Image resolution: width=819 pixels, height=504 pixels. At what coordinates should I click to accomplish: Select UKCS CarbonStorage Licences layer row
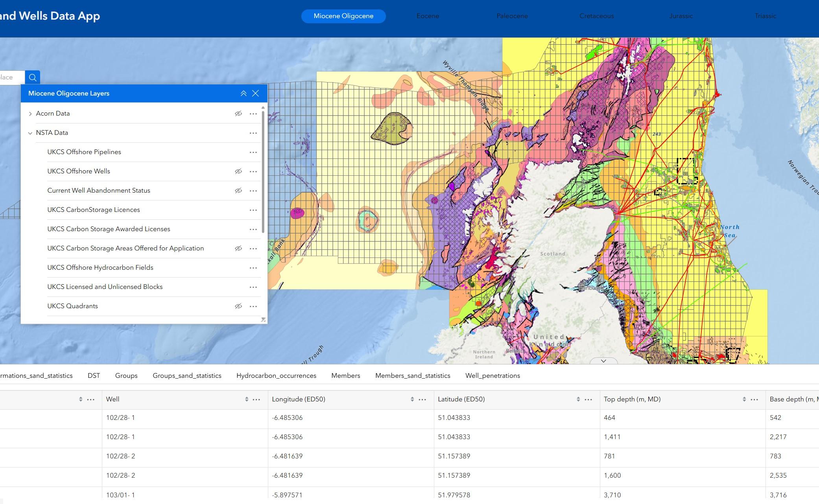pos(154,210)
